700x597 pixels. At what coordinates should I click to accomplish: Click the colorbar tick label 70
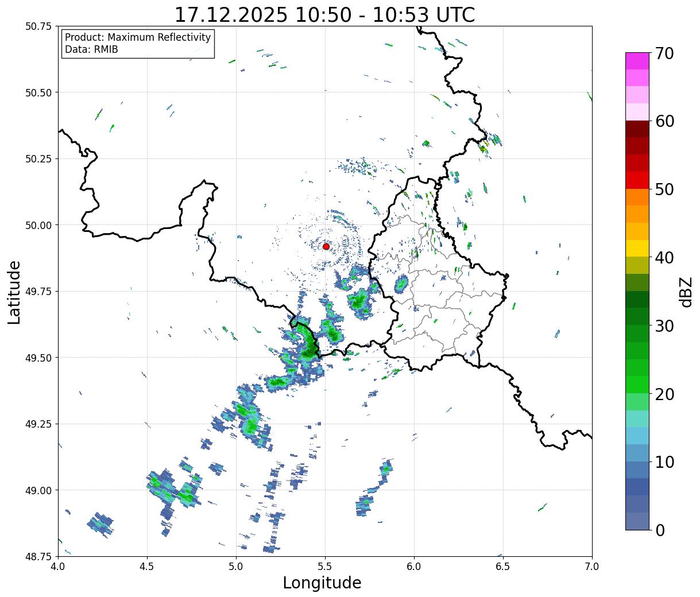pyautogui.click(x=665, y=53)
